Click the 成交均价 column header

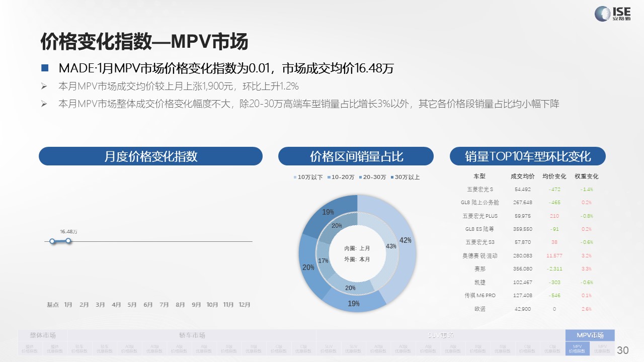click(x=522, y=176)
